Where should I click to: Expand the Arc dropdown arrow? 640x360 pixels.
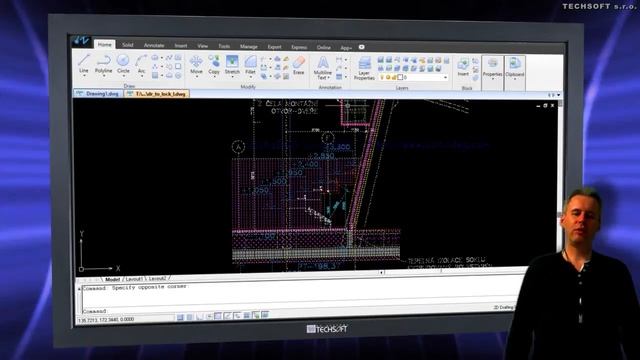coord(141,76)
